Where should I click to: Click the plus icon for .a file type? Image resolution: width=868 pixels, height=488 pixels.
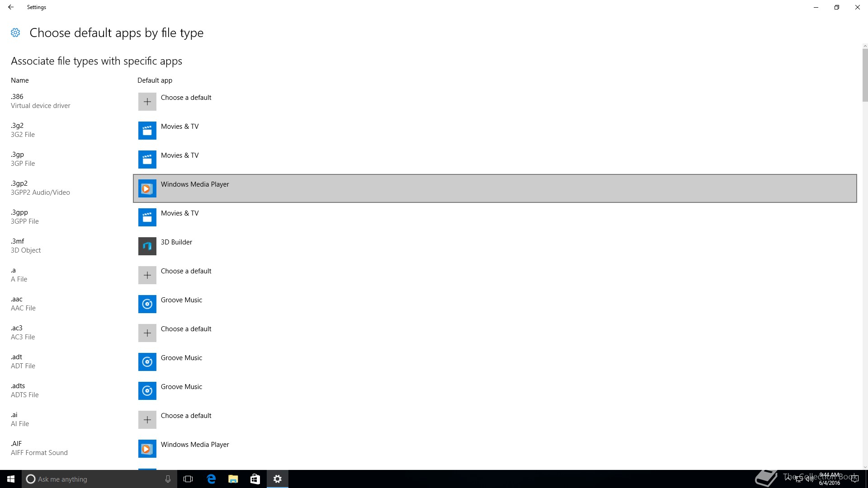(147, 275)
